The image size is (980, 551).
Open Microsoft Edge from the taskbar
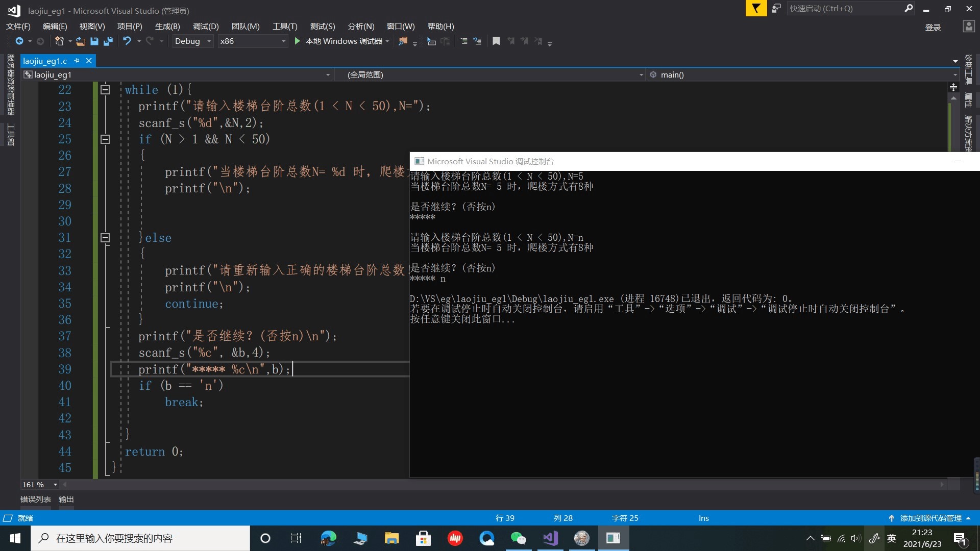tap(328, 538)
